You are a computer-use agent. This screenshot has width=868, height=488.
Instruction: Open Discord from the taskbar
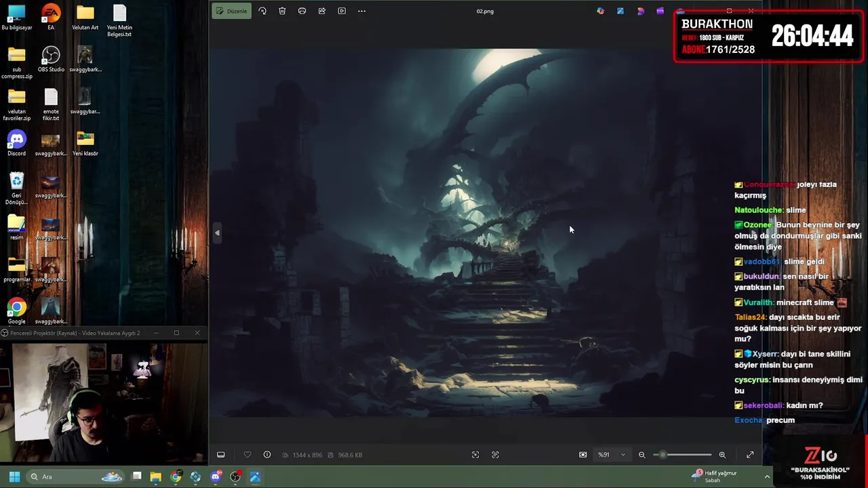(216, 476)
